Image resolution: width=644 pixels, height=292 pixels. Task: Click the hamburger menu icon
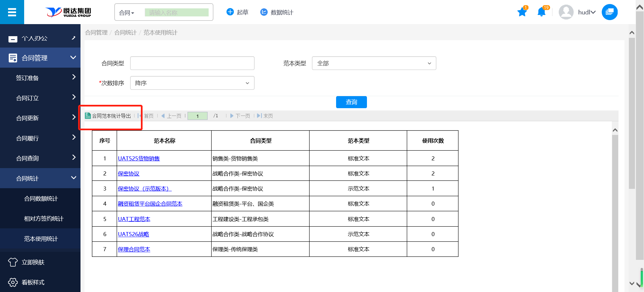[12, 12]
